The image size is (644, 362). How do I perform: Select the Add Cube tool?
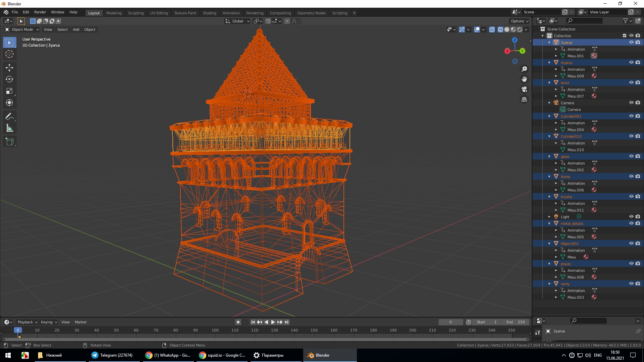(9, 142)
